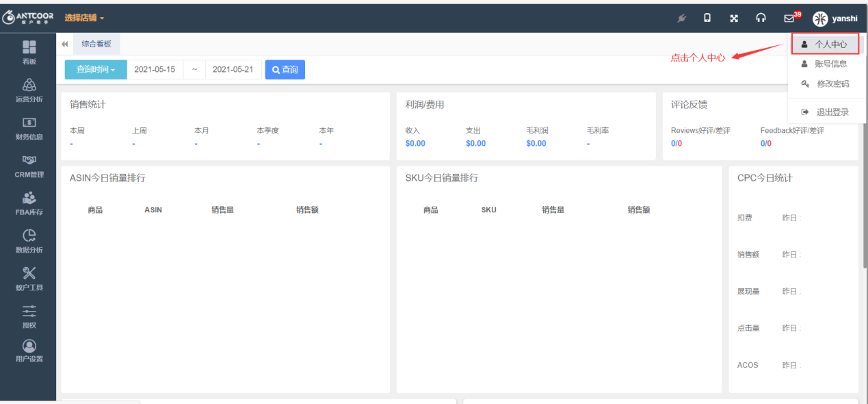Image resolution: width=868 pixels, height=404 pixels.
Task: Click the mobile phone icon in header
Action: [x=707, y=18]
